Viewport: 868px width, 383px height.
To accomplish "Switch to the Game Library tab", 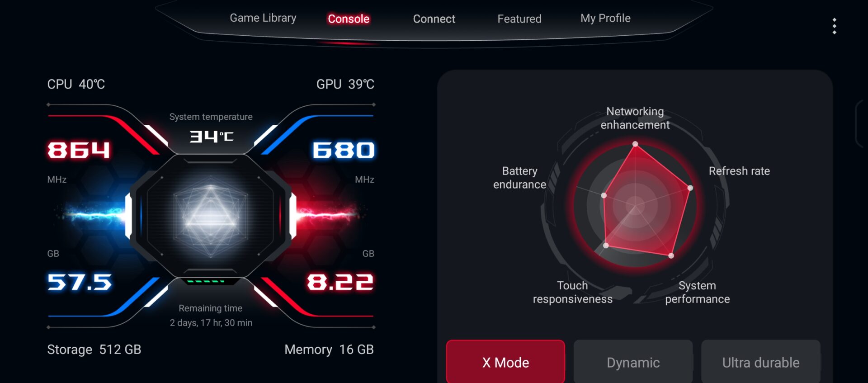I will coord(263,18).
